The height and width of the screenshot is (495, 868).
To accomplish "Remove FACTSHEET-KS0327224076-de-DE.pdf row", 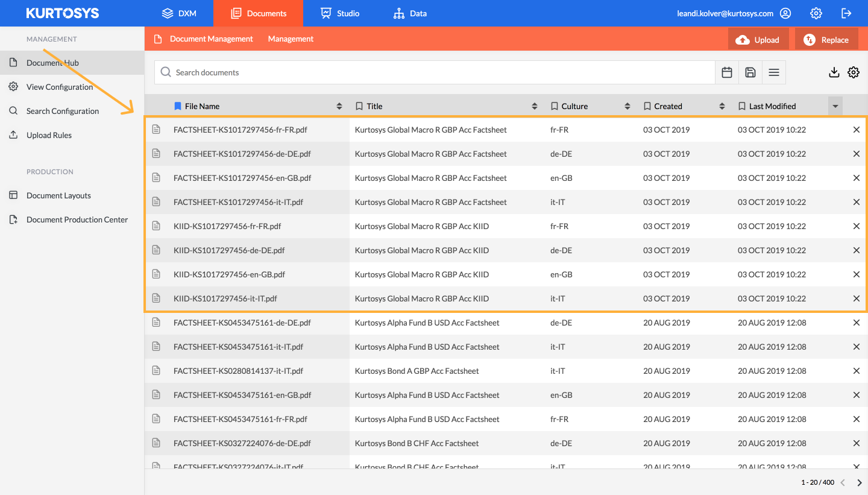I will coord(857,443).
